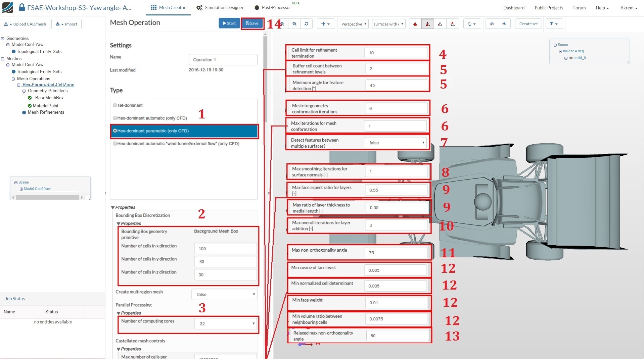644x359 pixels.
Task: Open the Perspective projection dropdown
Action: (354, 24)
